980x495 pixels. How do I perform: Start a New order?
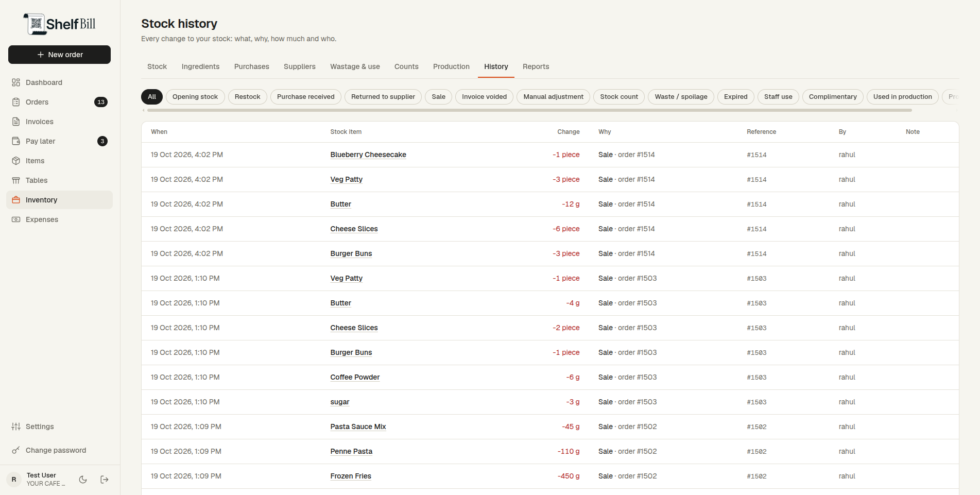[x=59, y=55]
